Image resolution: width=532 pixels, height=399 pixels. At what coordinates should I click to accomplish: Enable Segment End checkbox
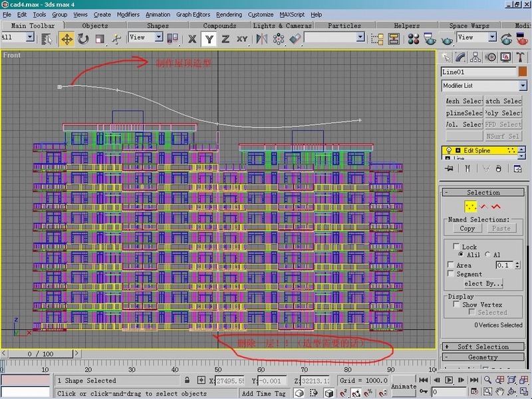pos(451,274)
